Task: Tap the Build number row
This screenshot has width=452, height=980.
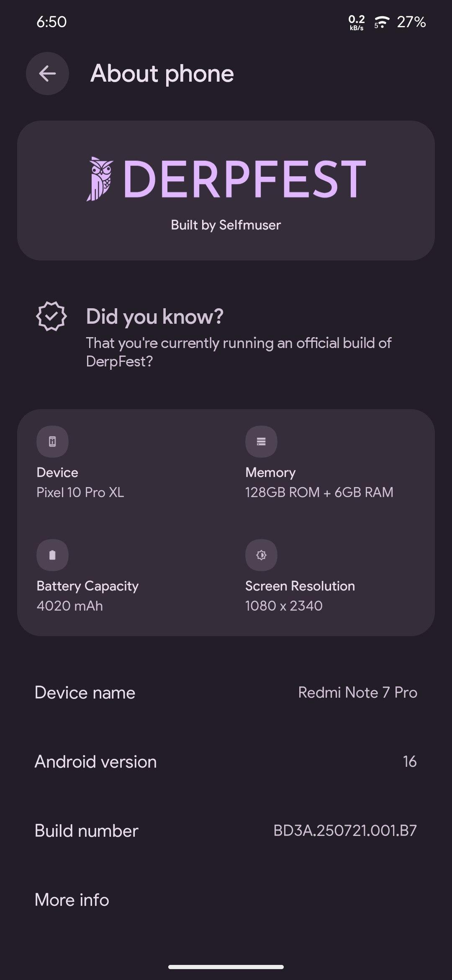Action: coord(226,831)
